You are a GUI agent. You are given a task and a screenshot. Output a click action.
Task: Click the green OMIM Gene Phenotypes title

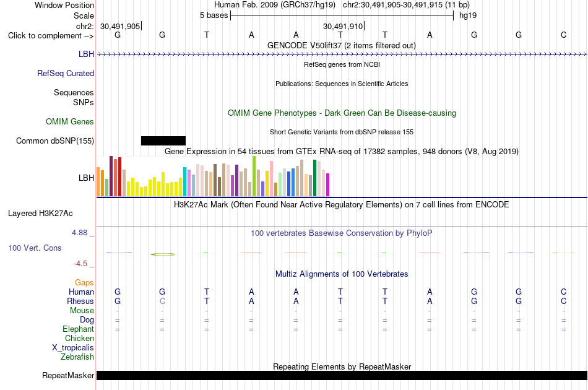[342, 113]
